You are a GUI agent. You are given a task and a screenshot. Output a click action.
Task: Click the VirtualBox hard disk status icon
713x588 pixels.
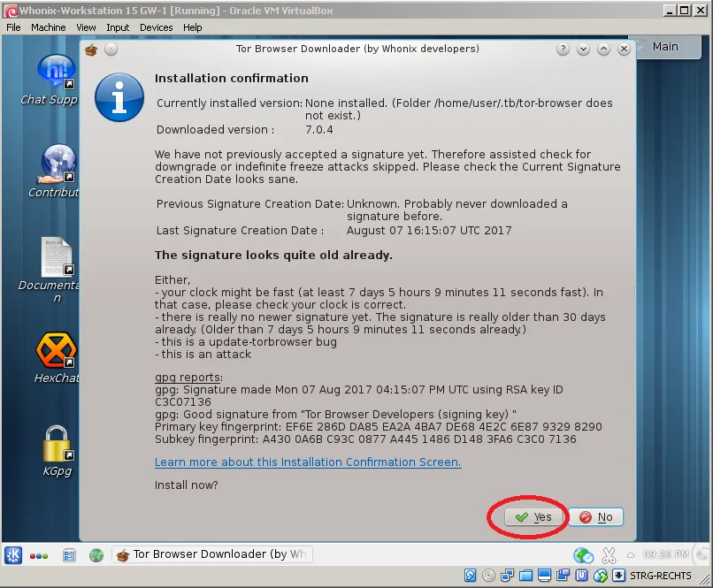tap(471, 576)
